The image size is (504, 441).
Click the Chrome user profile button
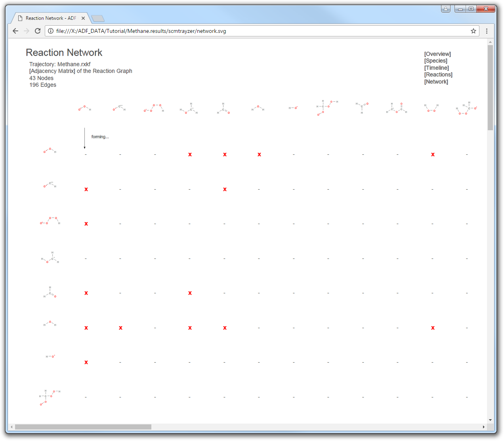tap(446, 9)
